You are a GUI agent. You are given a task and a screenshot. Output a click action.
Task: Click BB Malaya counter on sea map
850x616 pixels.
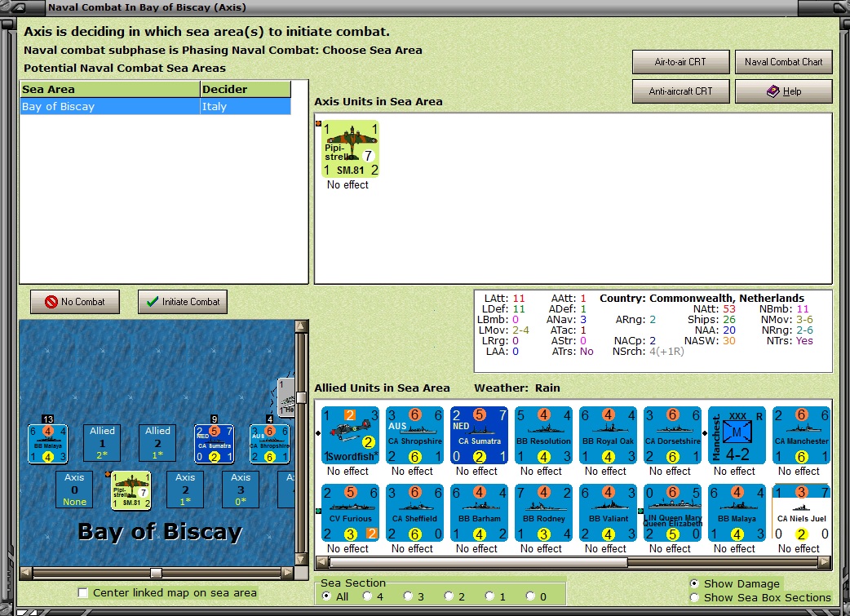coord(47,444)
